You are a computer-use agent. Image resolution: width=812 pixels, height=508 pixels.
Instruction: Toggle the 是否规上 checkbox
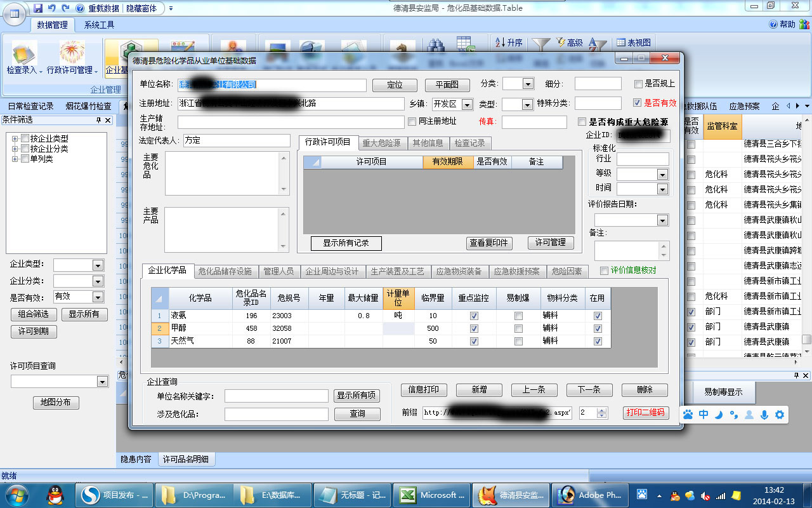click(x=638, y=84)
